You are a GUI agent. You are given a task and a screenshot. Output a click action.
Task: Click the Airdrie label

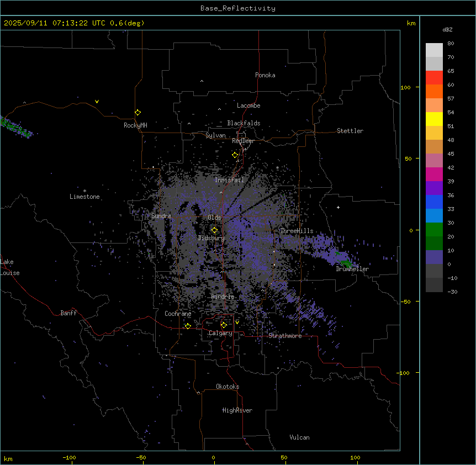[x=223, y=297]
